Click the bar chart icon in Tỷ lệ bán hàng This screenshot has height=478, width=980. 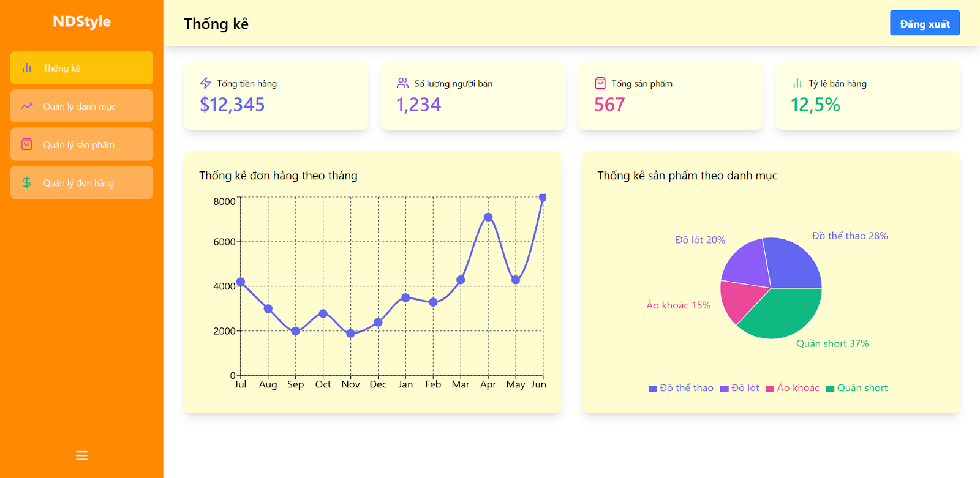click(797, 83)
